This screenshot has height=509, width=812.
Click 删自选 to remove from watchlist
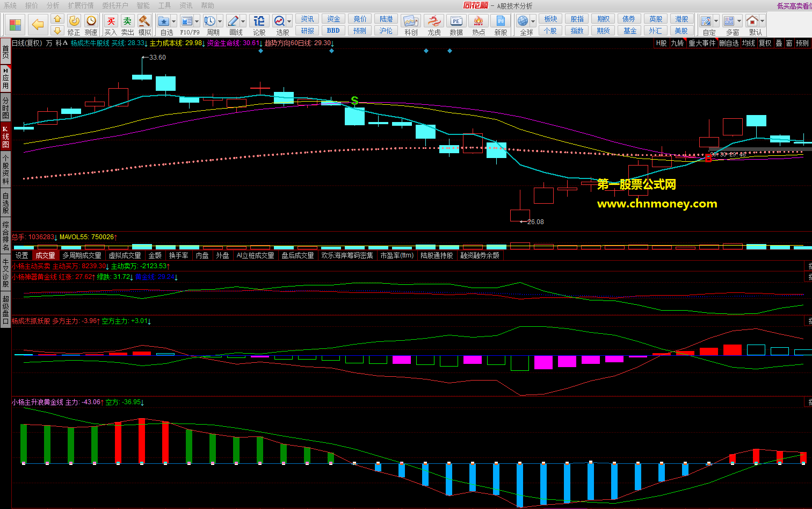(729, 43)
